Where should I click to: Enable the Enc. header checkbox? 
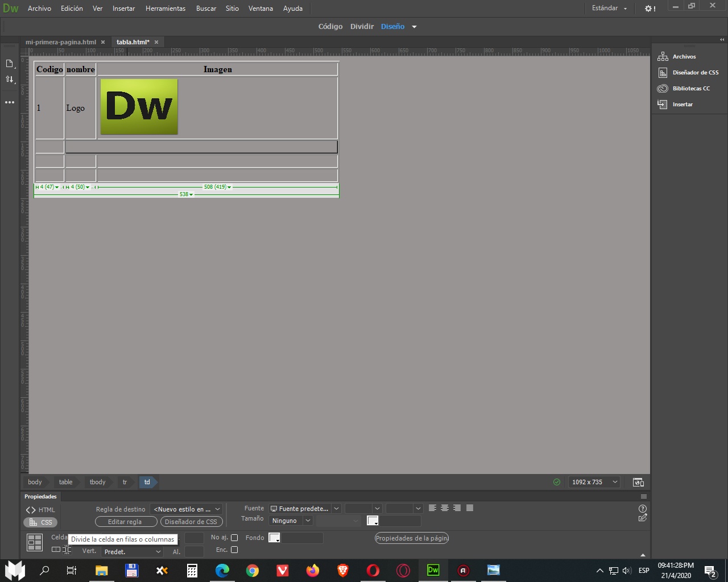coord(234,550)
